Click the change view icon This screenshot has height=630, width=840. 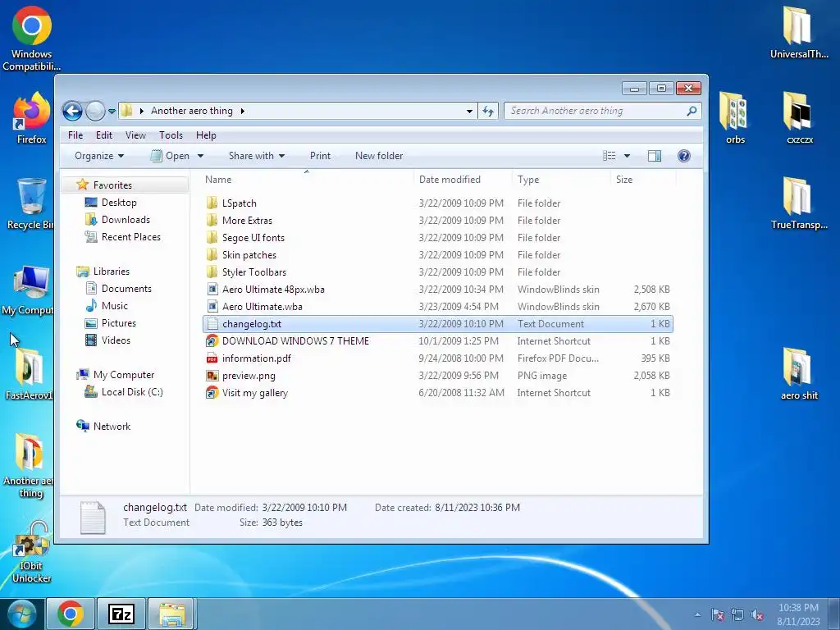609,156
